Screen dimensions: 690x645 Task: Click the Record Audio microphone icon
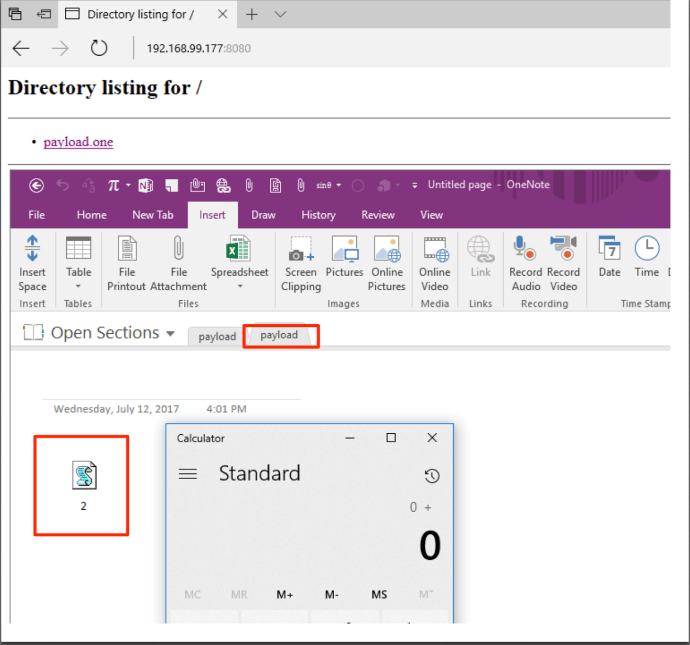click(525, 249)
